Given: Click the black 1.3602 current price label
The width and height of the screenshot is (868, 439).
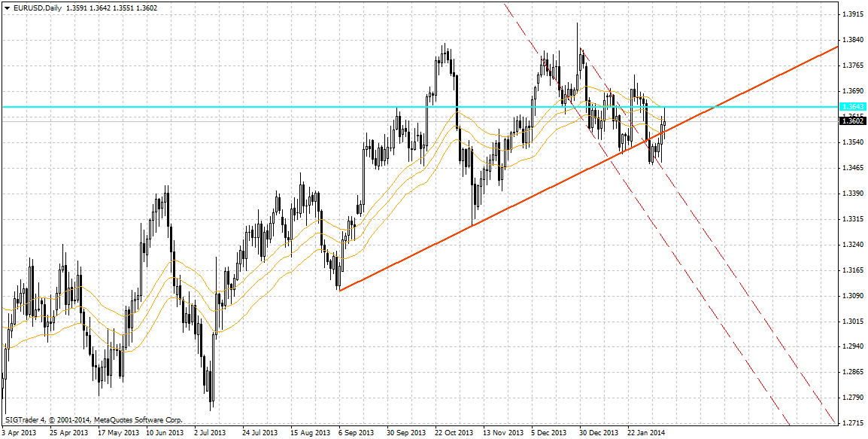Looking at the screenshot, I should [x=852, y=120].
